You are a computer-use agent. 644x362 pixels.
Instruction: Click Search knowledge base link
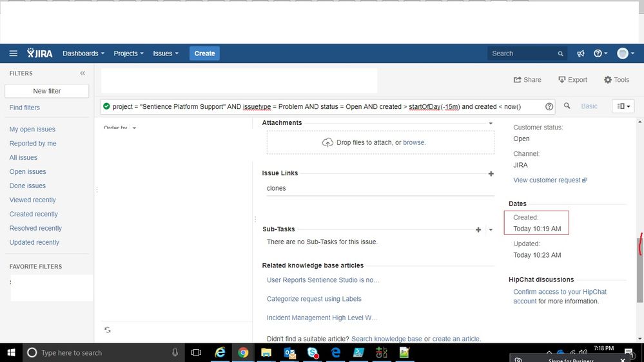(387, 339)
